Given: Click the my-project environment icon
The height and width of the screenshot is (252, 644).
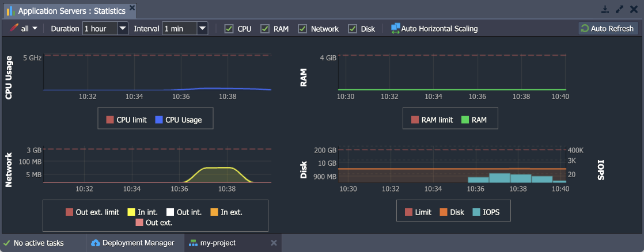Looking at the screenshot, I should click(193, 243).
